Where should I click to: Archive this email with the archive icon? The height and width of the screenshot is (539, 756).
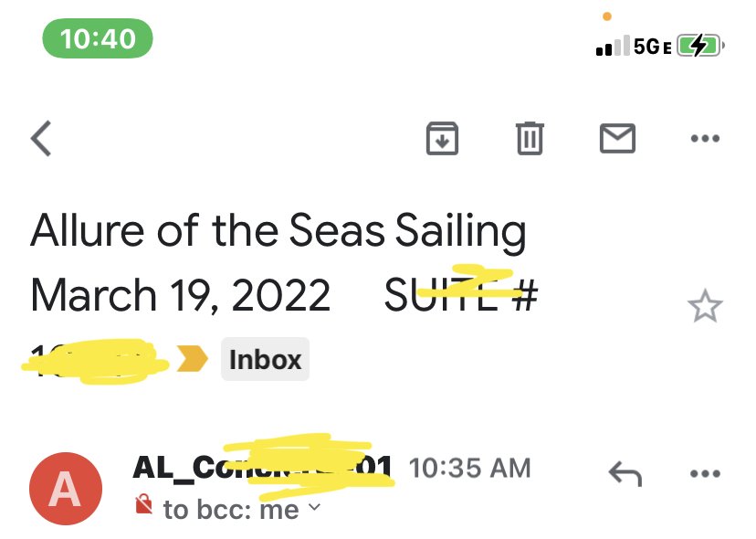pyautogui.click(x=442, y=139)
